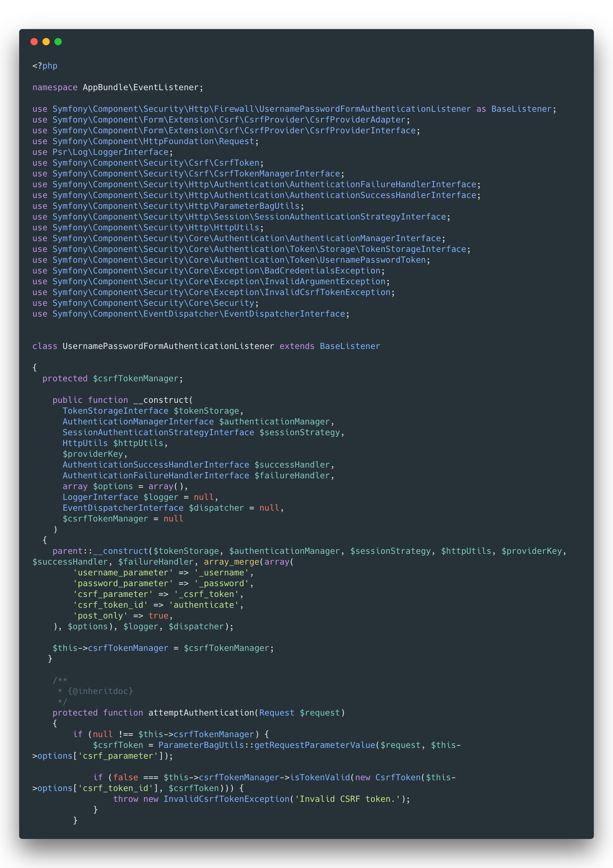Click 'options['csrf_token_id']' expression
Viewport: 613px width, 868px height.
click(x=98, y=788)
